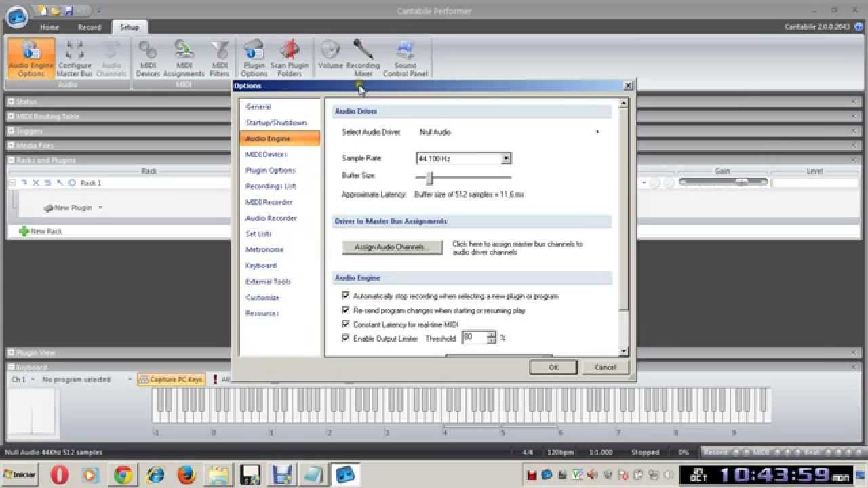Image resolution: width=868 pixels, height=488 pixels.
Task: Open Audio Engine Options in the ribbon
Action: tap(31, 58)
